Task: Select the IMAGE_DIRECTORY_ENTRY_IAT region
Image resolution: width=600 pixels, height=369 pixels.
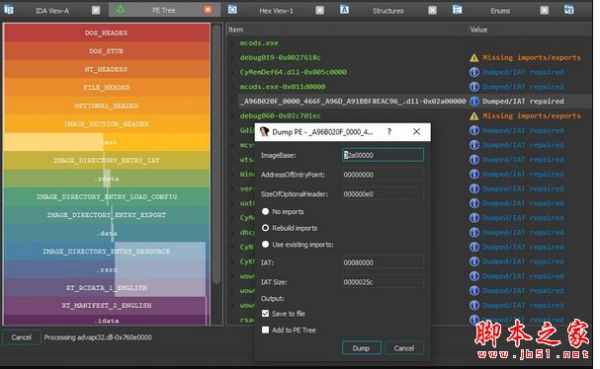Action: 106,160
